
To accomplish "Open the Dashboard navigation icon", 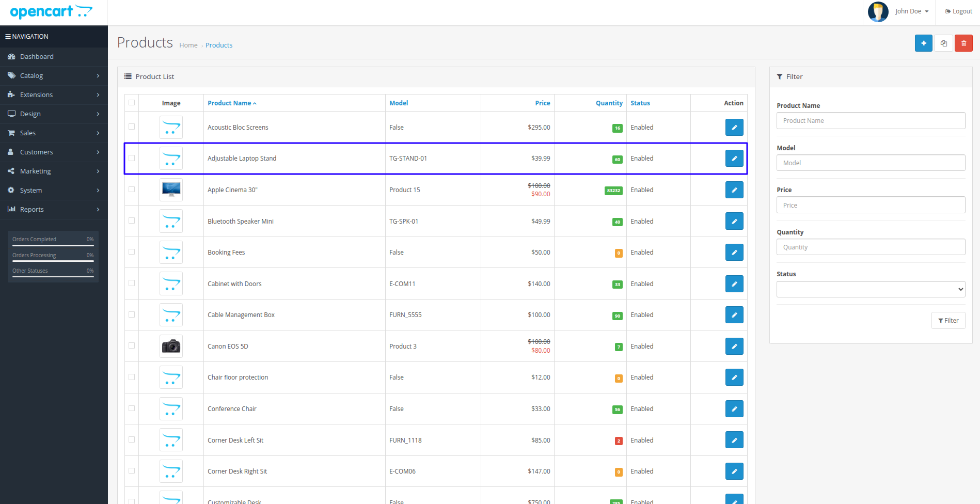I will click(11, 56).
